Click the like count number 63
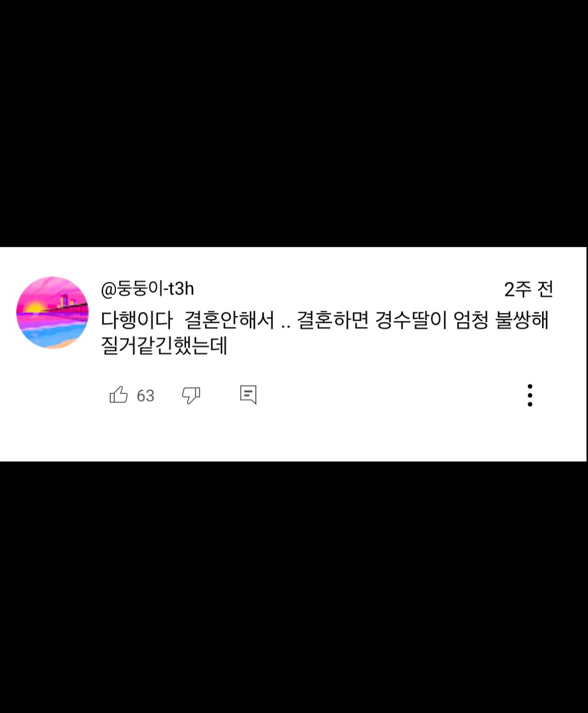 coord(145,395)
